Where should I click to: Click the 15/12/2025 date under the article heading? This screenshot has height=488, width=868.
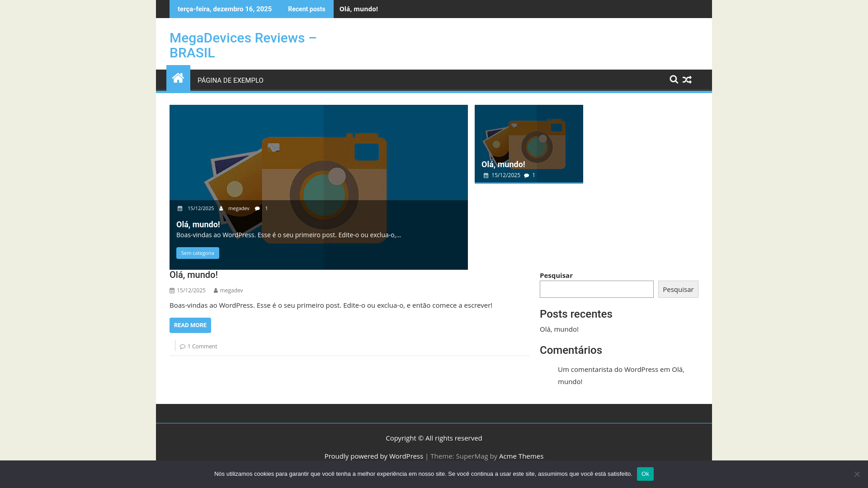[191, 291]
